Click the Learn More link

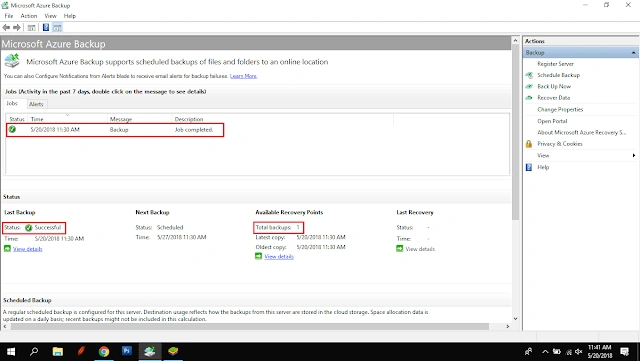(243, 76)
